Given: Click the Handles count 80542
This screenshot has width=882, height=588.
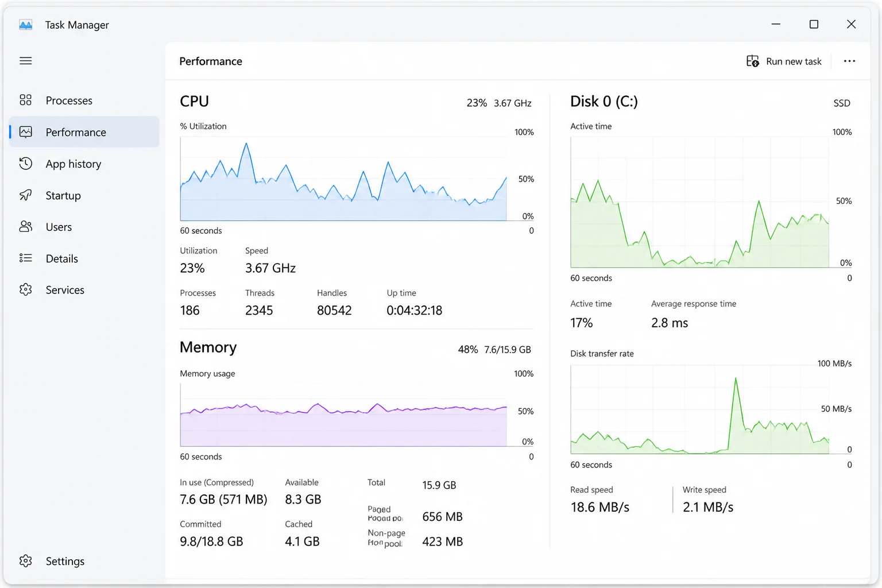Looking at the screenshot, I should pos(334,311).
